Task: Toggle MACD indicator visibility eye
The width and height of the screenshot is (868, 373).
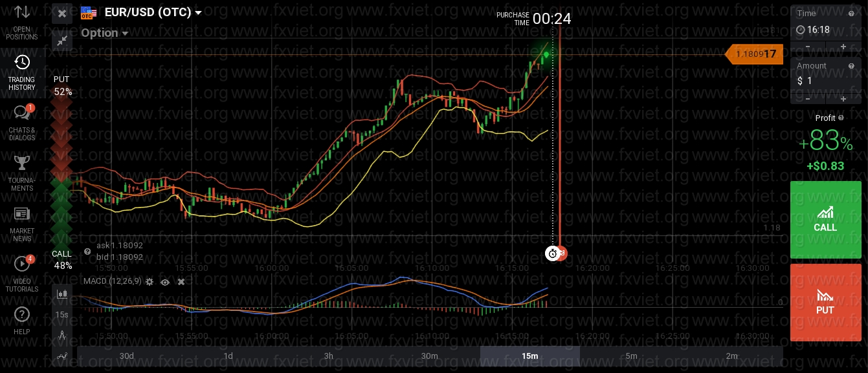Action: [165, 282]
